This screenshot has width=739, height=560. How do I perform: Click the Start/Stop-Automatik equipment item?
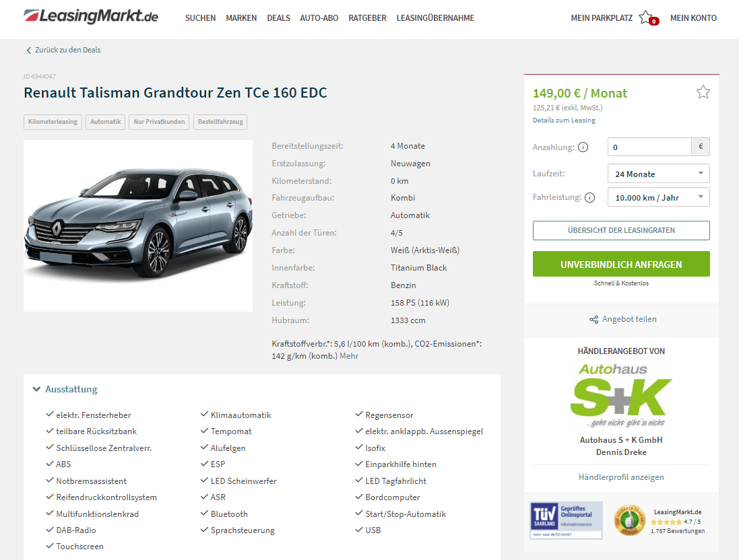[x=406, y=514]
